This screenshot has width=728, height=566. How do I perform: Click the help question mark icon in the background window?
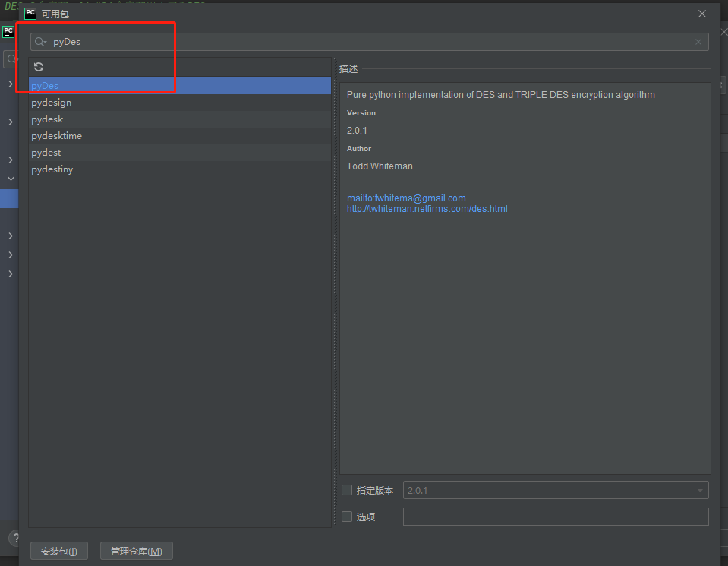[14, 538]
